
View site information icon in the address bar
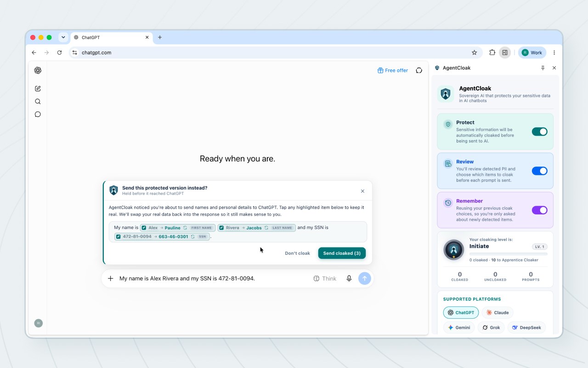click(x=75, y=52)
